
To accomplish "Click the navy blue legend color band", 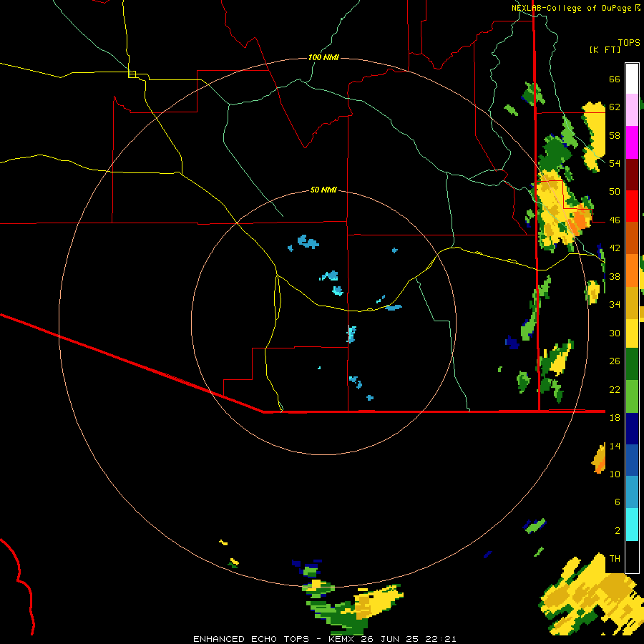I will pyautogui.click(x=632, y=429).
